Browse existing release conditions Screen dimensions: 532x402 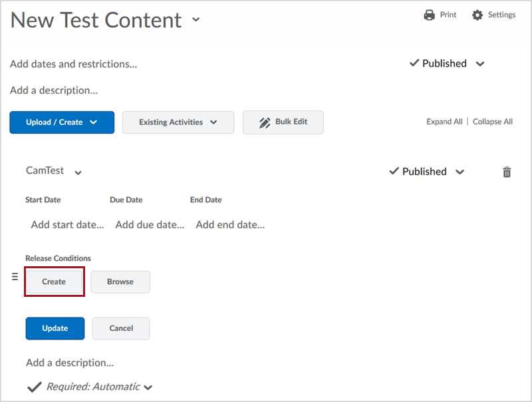tap(120, 282)
